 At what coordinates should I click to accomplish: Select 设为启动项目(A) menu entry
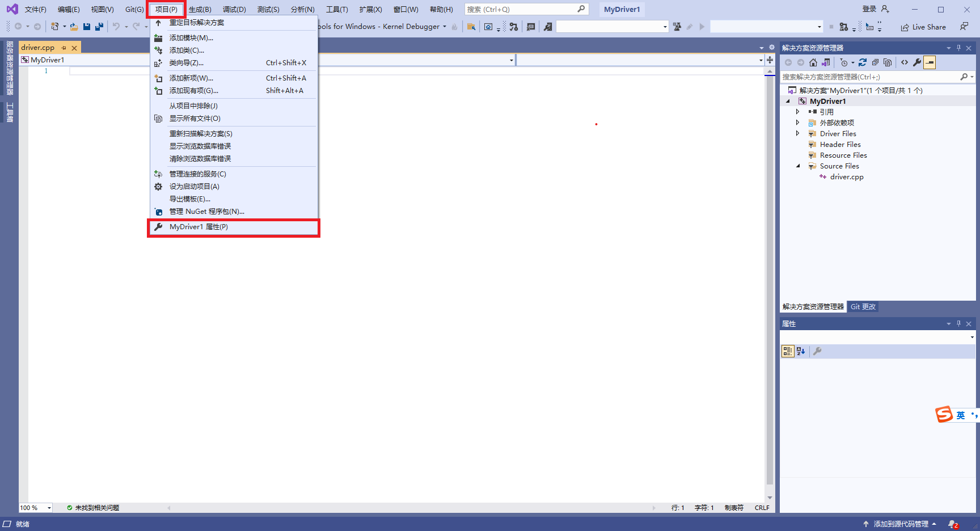234,187
